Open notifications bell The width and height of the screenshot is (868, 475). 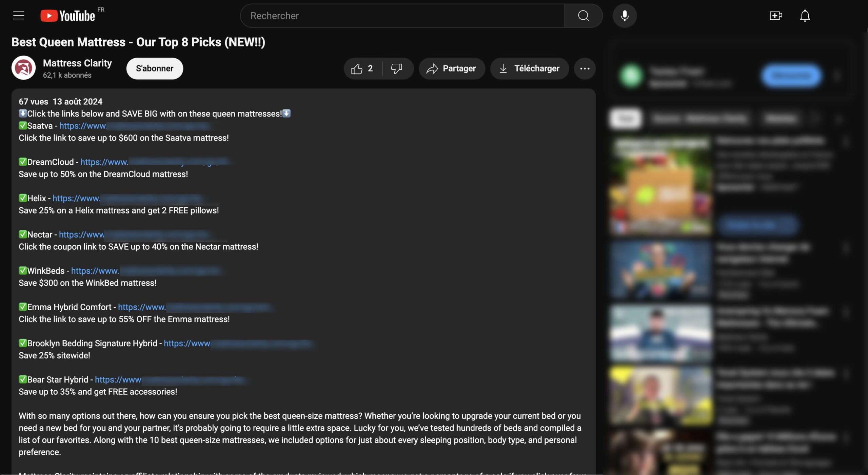(805, 16)
